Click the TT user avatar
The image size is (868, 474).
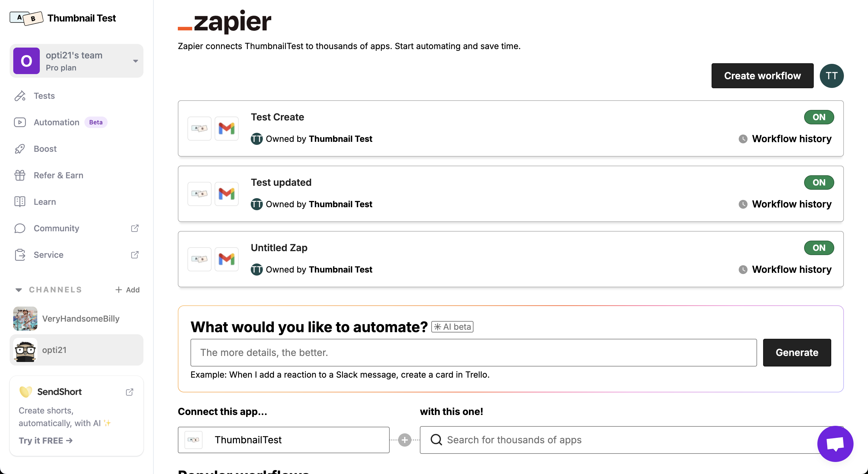tap(831, 76)
